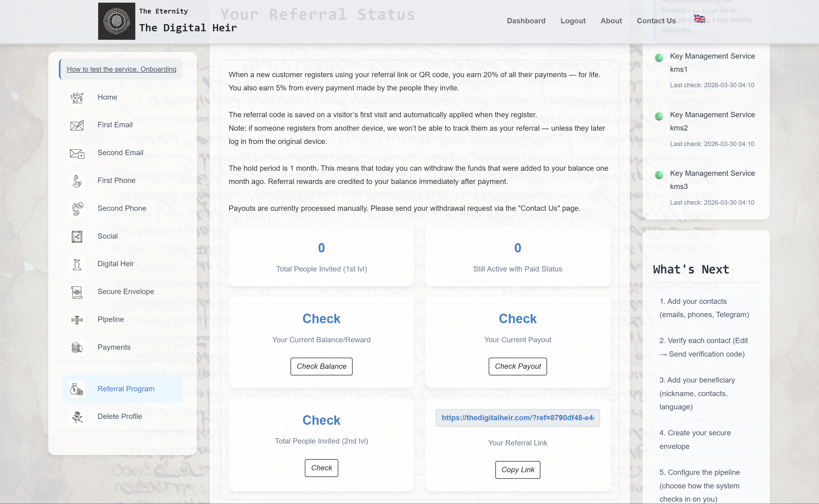Open Dashboard from the top navigation

tap(526, 21)
